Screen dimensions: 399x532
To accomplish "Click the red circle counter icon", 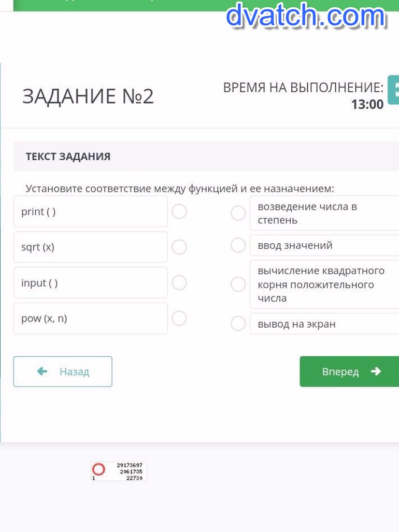I will point(98,470).
